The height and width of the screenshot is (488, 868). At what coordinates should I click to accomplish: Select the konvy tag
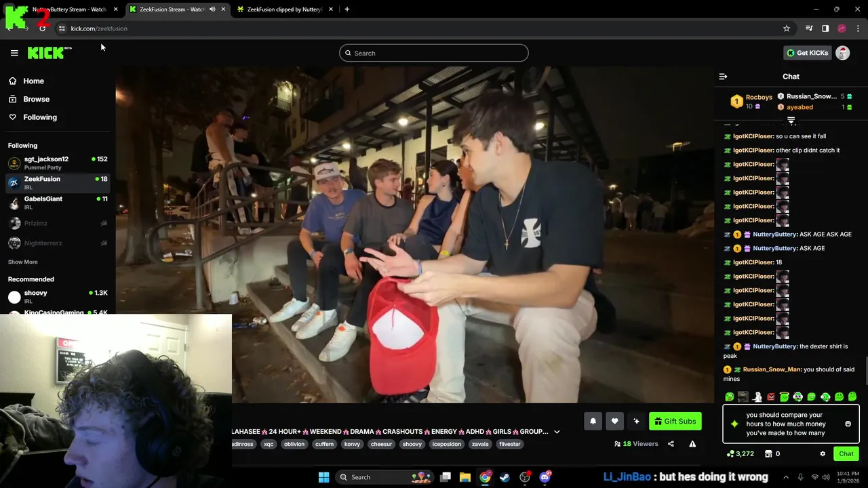click(352, 444)
